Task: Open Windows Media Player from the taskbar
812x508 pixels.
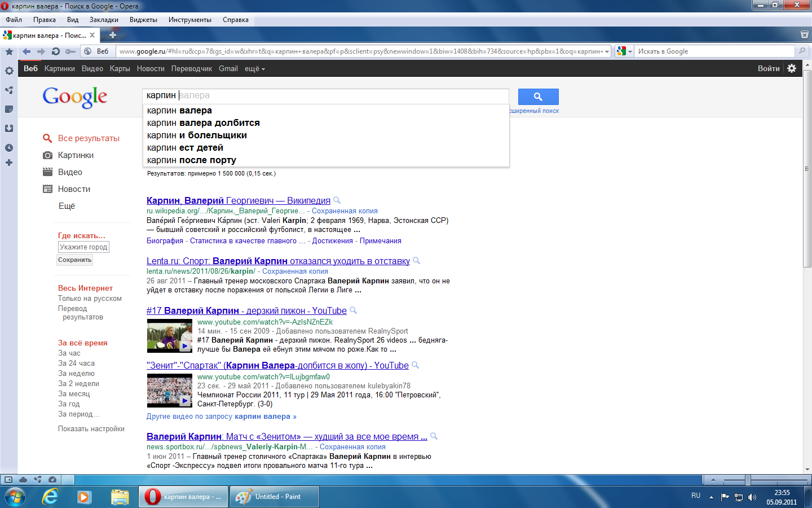Action: pyautogui.click(x=85, y=497)
